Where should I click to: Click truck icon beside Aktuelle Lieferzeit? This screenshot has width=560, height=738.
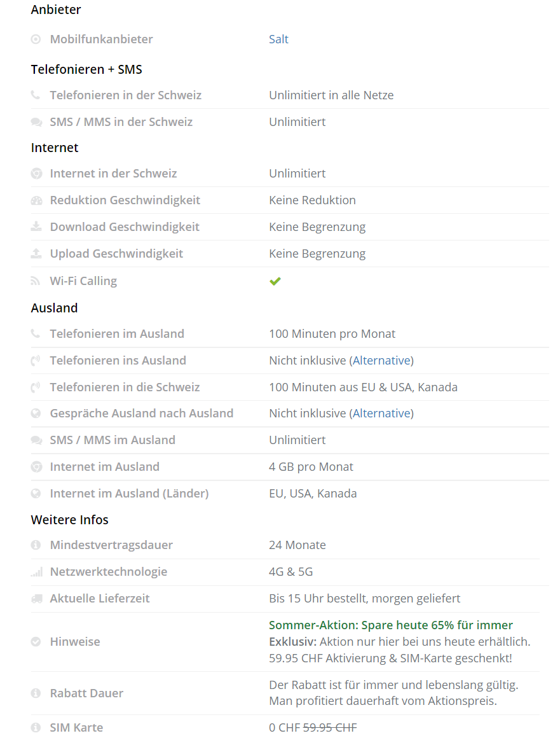point(36,599)
